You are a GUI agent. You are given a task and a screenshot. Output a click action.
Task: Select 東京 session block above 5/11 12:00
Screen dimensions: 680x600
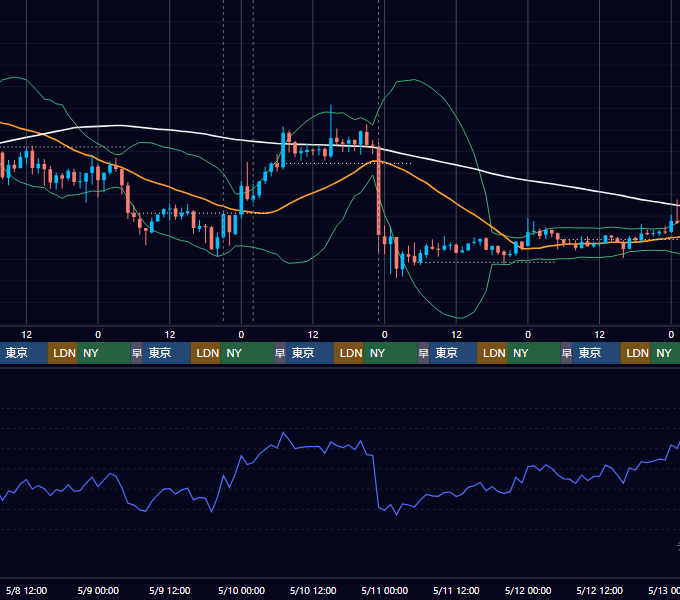tap(453, 353)
